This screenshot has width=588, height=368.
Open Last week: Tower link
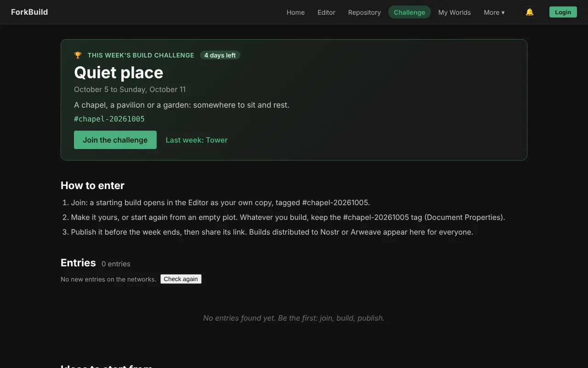[197, 140]
